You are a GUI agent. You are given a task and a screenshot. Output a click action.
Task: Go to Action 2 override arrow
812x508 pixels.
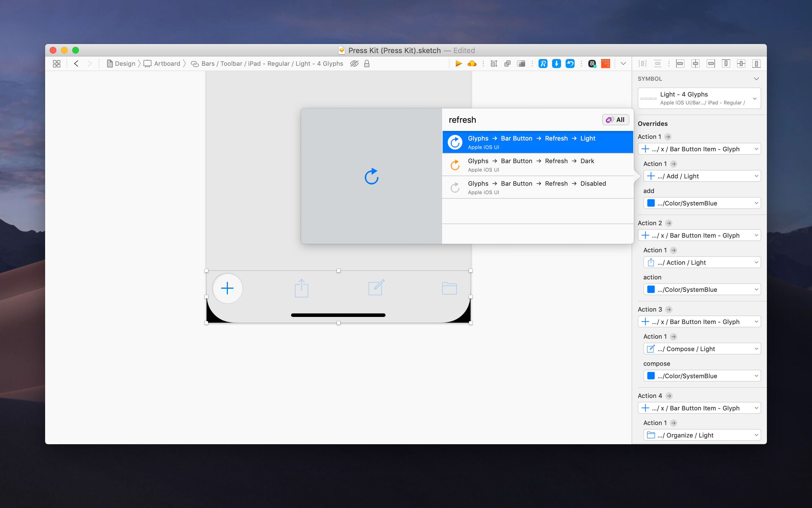click(668, 223)
